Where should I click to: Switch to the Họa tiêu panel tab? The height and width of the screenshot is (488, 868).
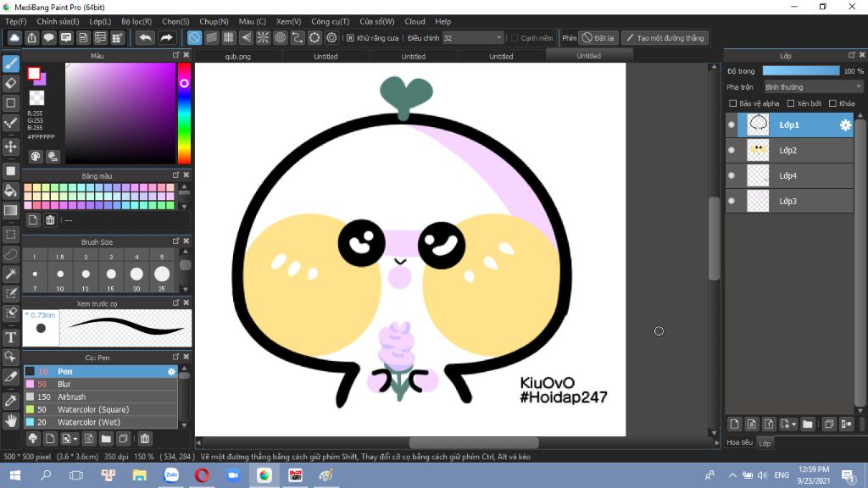click(x=739, y=442)
